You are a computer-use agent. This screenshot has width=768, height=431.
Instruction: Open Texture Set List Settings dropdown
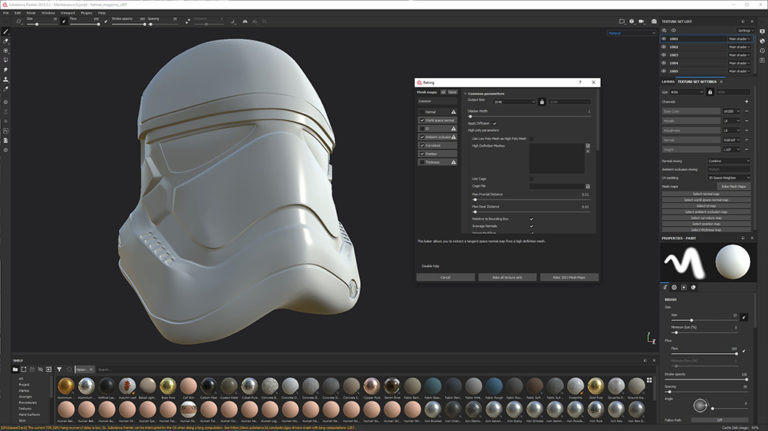click(745, 30)
